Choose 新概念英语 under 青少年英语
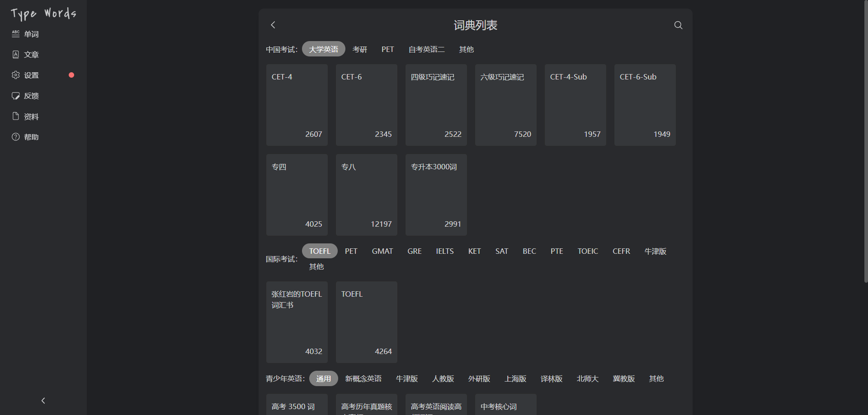 (x=363, y=378)
